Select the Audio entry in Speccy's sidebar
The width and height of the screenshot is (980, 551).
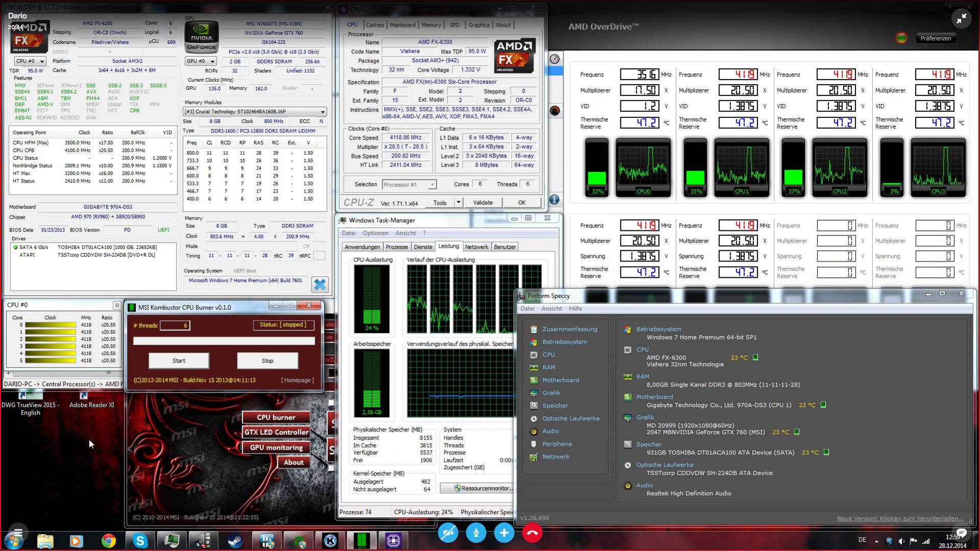pos(550,432)
